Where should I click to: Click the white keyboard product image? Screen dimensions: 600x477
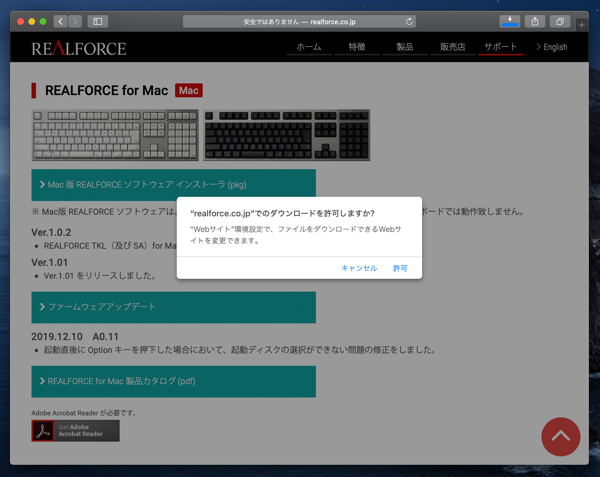pyautogui.click(x=115, y=135)
